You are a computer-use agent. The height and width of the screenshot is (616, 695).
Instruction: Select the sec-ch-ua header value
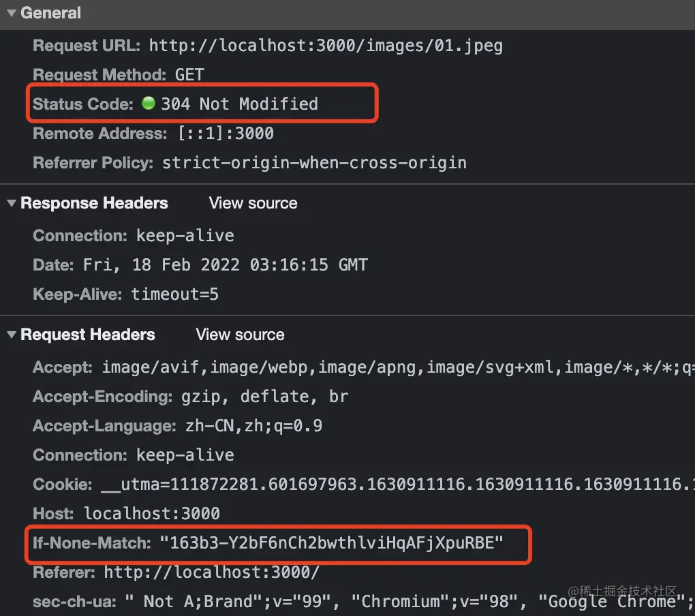click(410, 602)
